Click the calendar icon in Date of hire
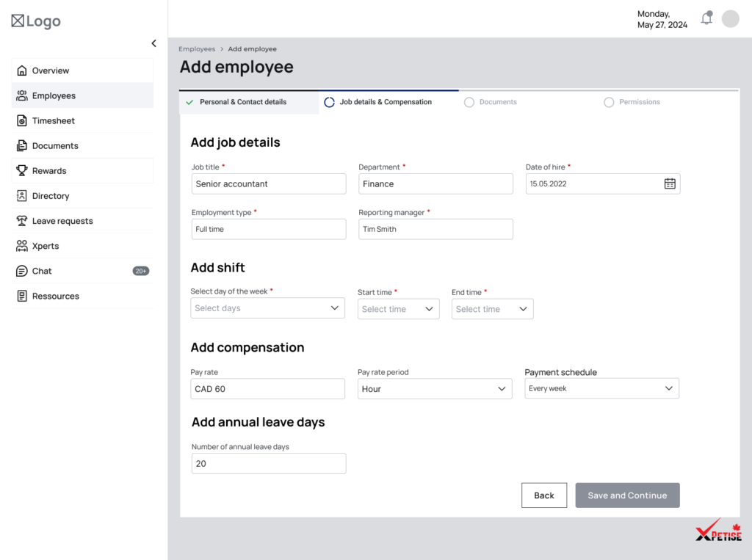This screenshot has height=560, width=752. coord(670,183)
